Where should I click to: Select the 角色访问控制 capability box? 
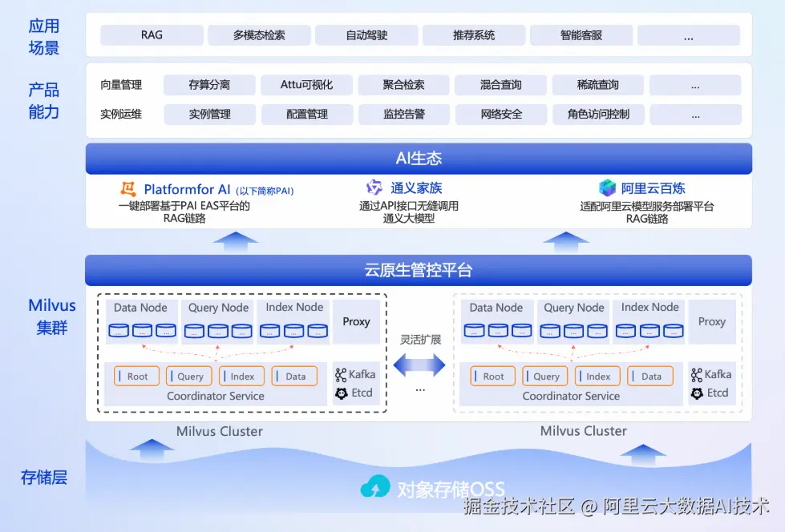pos(598,114)
